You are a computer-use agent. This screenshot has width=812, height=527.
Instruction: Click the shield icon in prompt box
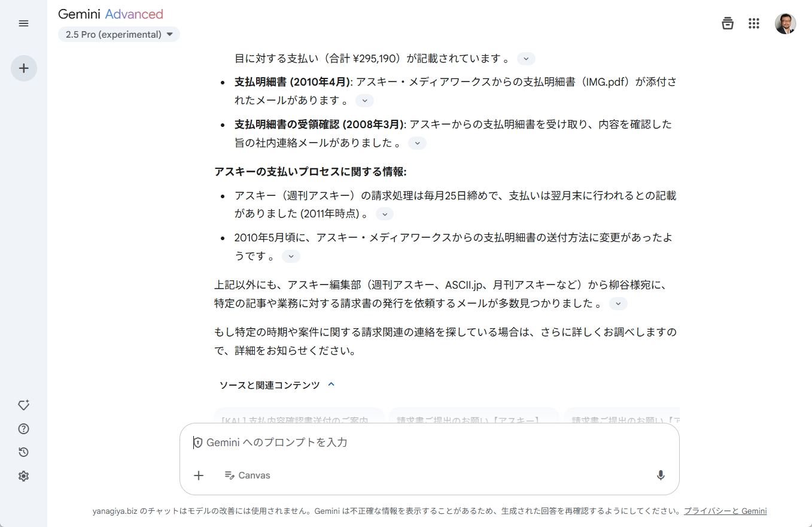197,443
